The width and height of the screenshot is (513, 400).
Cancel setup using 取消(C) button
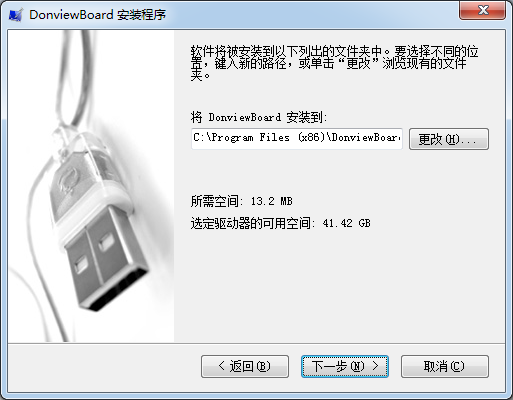[x=445, y=366]
